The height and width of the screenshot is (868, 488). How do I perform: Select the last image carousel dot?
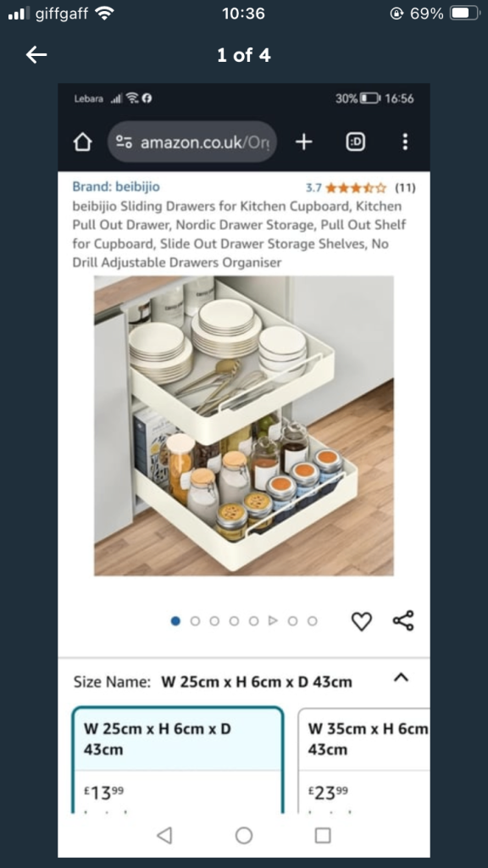tap(312, 621)
